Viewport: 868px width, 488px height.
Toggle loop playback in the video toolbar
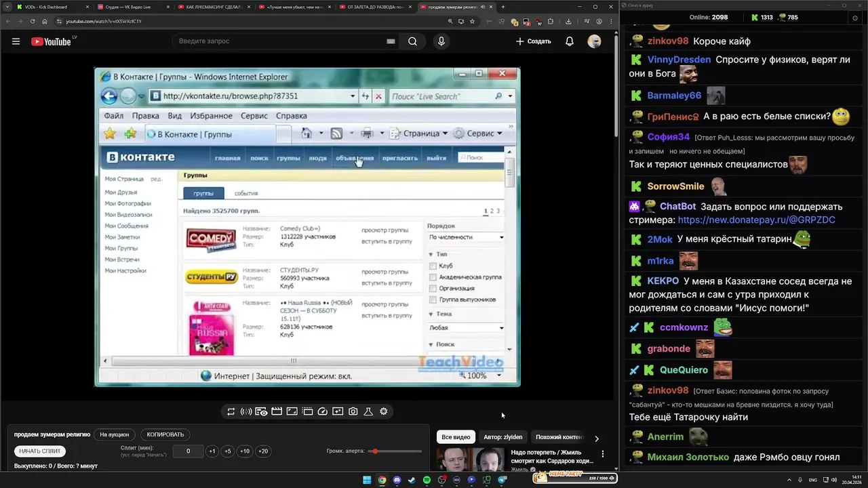click(x=231, y=411)
